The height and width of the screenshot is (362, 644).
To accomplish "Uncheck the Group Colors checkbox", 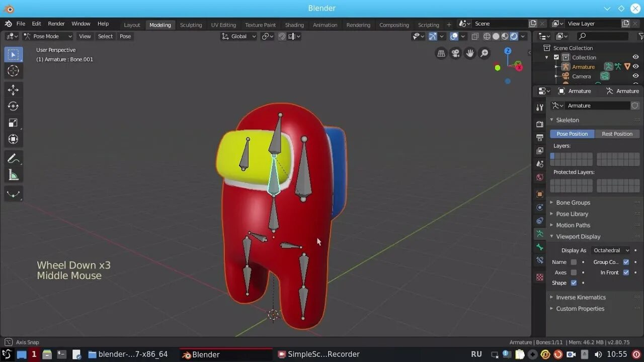I will [x=626, y=262].
